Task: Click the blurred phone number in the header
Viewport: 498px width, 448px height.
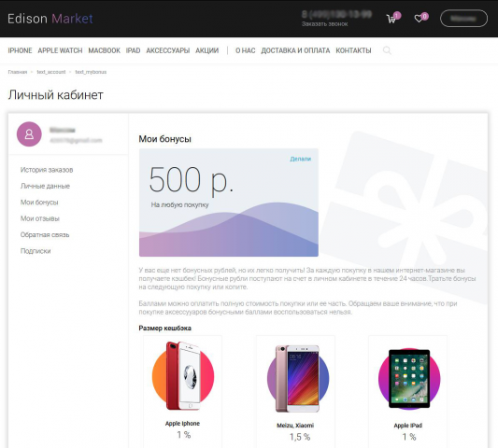Action: 336,14
